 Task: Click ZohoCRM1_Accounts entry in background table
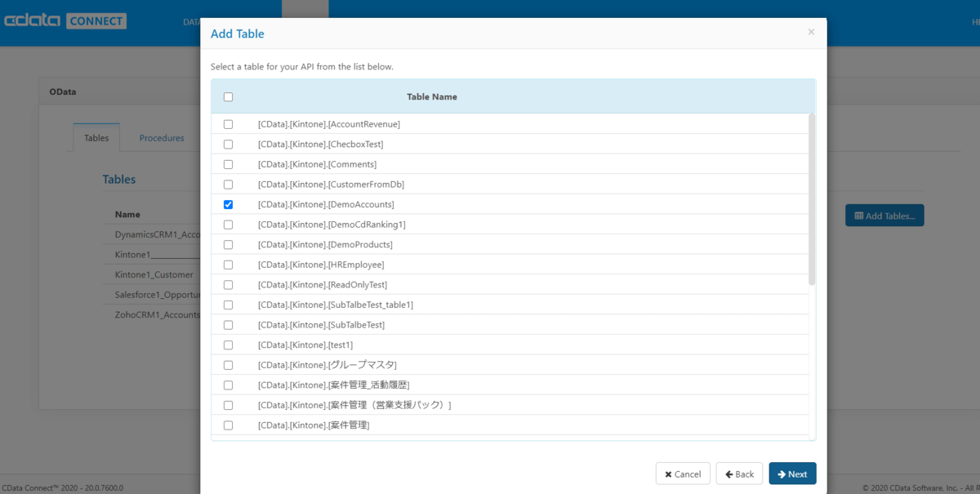[x=158, y=314]
